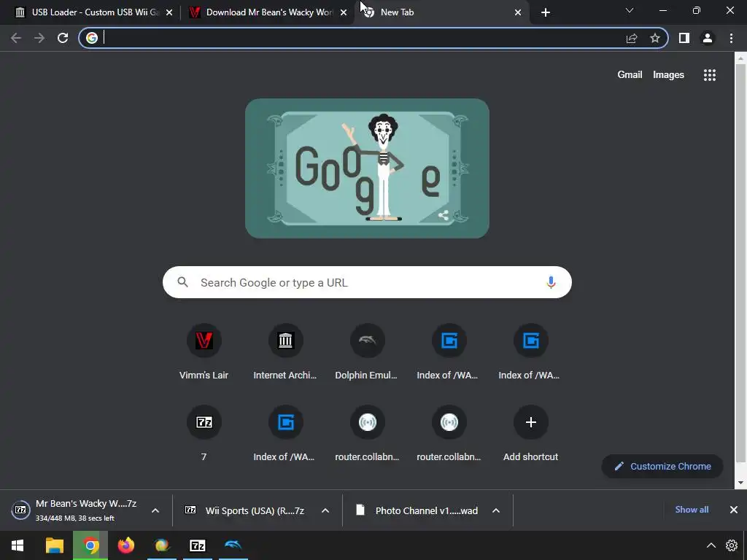747x560 pixels.
Task: Click the Search Google or type a URL box
Action: click(367, 282)
